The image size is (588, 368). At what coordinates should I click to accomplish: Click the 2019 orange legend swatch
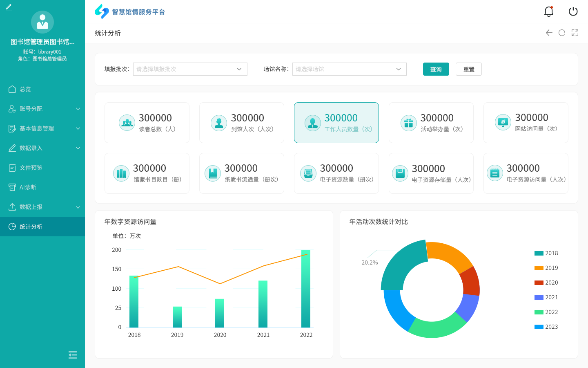click(x=539, y=268)
